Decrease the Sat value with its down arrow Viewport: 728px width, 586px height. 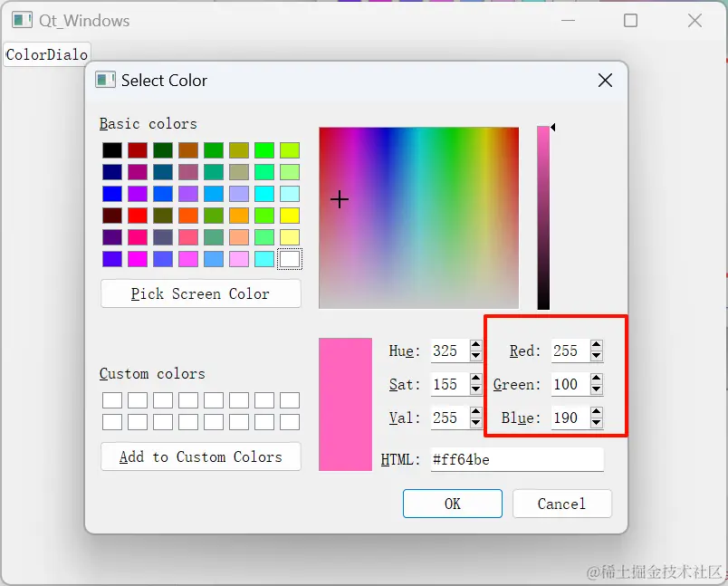(476, 389)
